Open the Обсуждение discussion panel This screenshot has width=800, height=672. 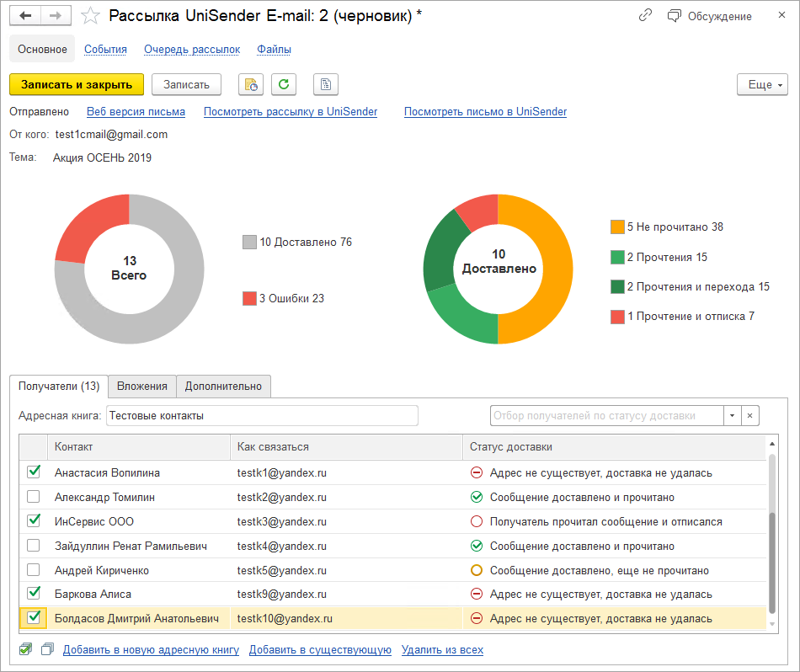point(709,16)
